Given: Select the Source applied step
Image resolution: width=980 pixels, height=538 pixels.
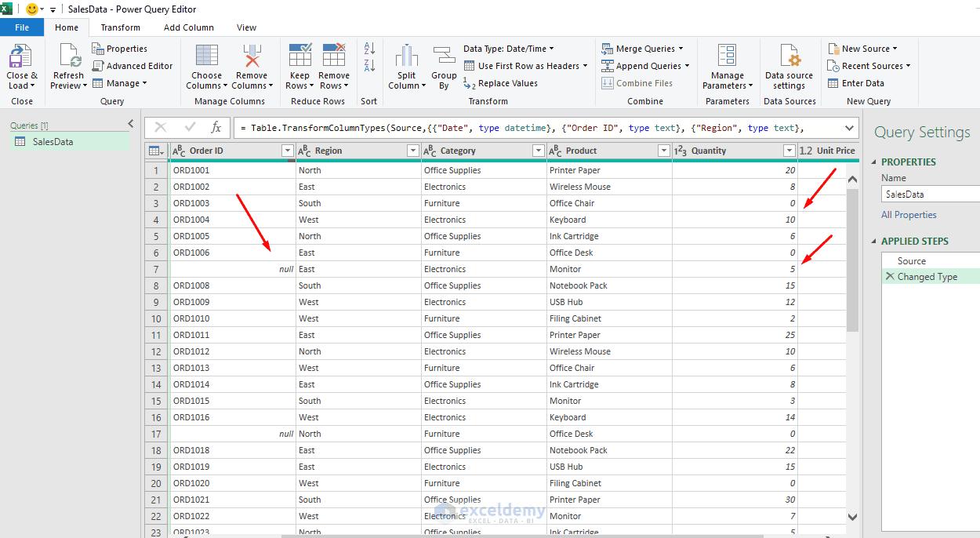Looking at the screenshot, I should [x=931, y=260].
